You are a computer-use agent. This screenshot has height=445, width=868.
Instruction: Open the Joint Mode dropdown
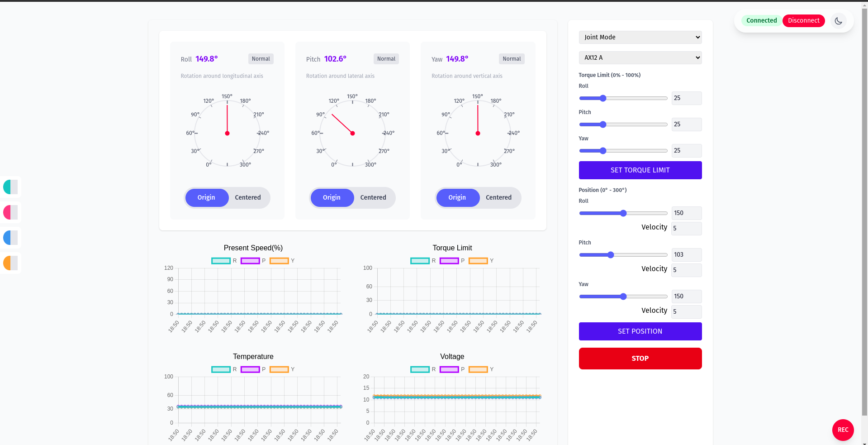(x=640, y=37)
